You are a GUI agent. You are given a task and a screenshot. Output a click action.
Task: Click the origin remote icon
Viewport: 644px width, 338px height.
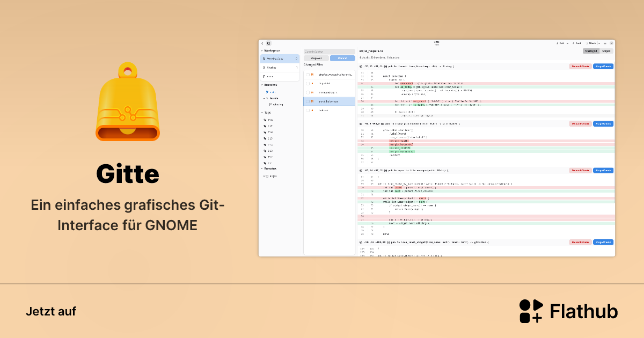(267, 176)
